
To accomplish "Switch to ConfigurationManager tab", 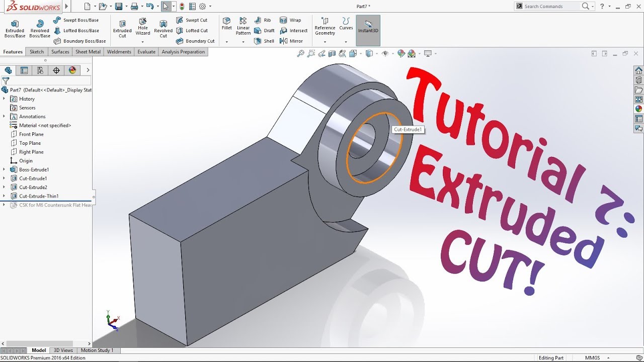I will [x=40, y=70].
